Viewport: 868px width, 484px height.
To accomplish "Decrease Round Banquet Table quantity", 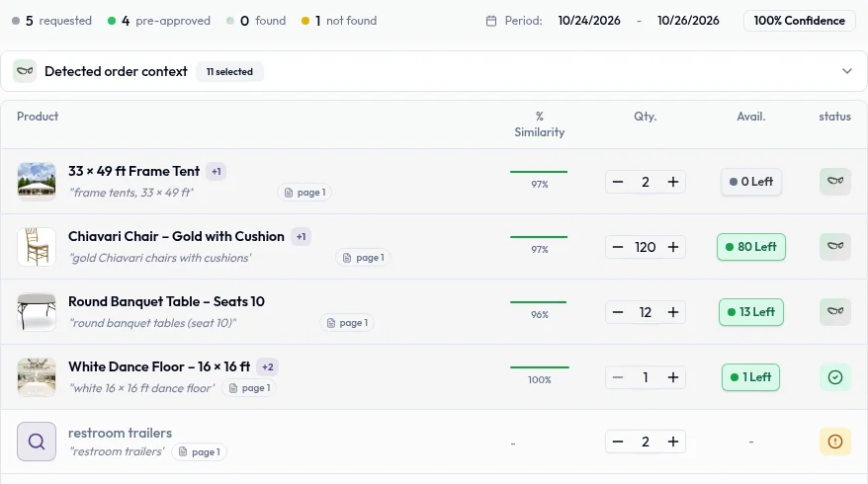I will (x=618, y=312).
